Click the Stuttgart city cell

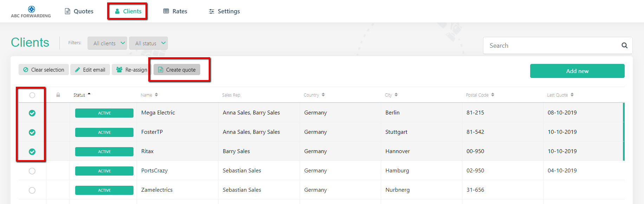tap(396, 132)
